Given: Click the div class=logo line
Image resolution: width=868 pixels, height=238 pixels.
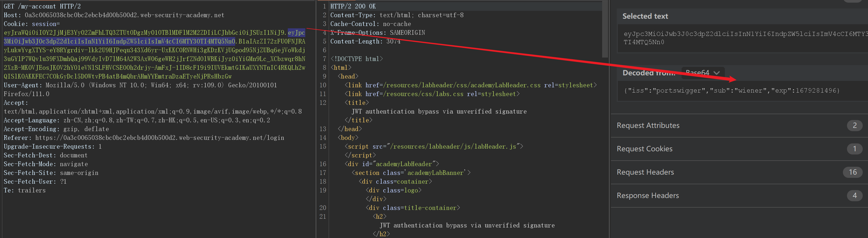Looking at the screenshot, I should tap(394, 190).
